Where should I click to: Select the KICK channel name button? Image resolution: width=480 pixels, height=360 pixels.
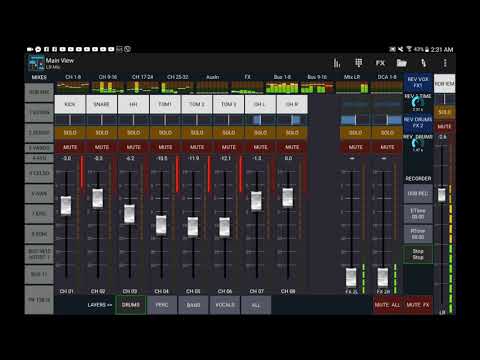pyautogui.click(x=70, y=104)
